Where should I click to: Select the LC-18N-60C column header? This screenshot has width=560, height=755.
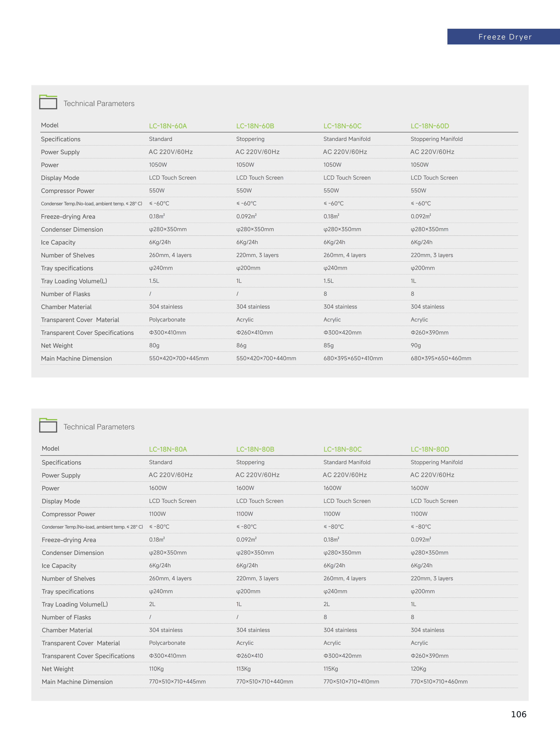pos(342,126)
